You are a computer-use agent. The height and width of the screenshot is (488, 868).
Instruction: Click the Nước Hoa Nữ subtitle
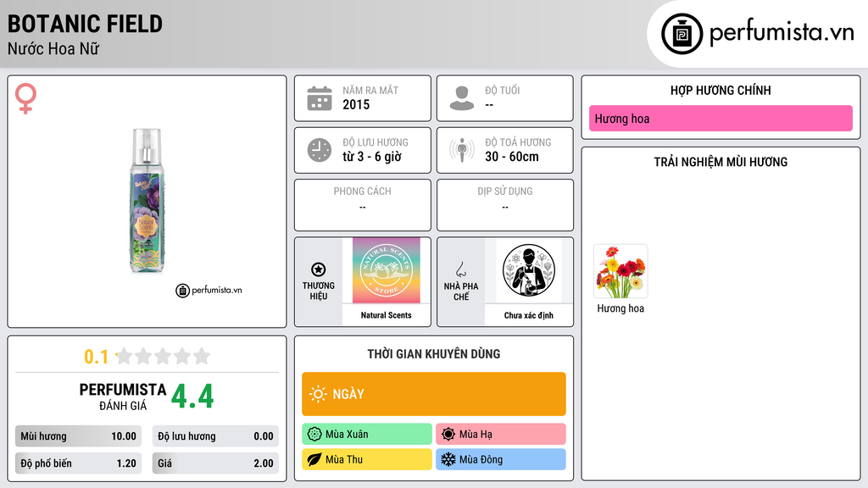53,49
